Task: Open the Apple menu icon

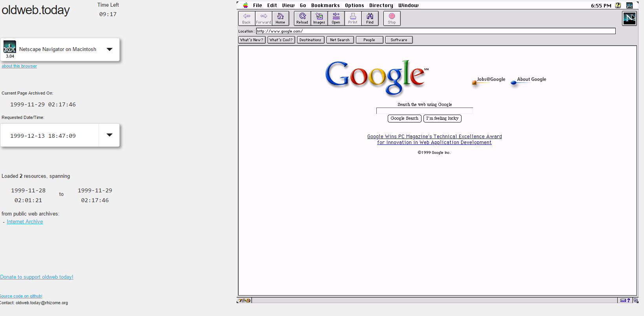Action: [246, 5]
